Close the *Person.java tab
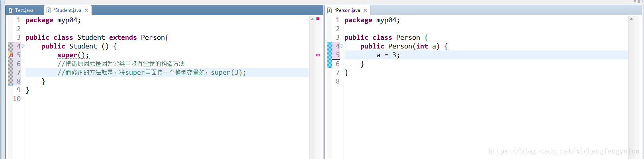The width and height of the screenshot is (644, 159). point(365,10)
